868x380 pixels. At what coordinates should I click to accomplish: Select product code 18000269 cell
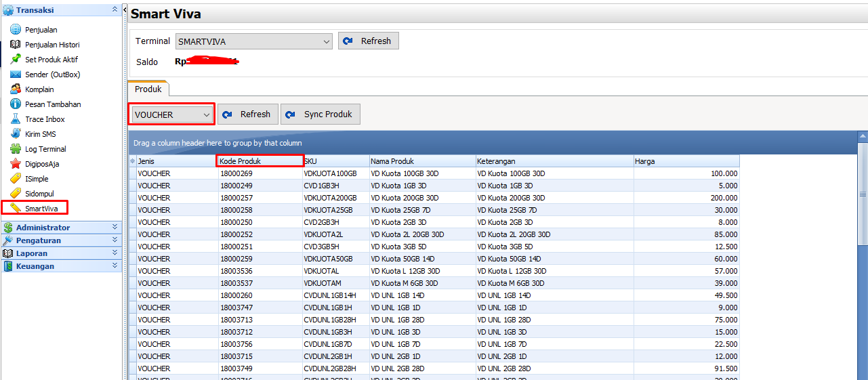[260, 173]
